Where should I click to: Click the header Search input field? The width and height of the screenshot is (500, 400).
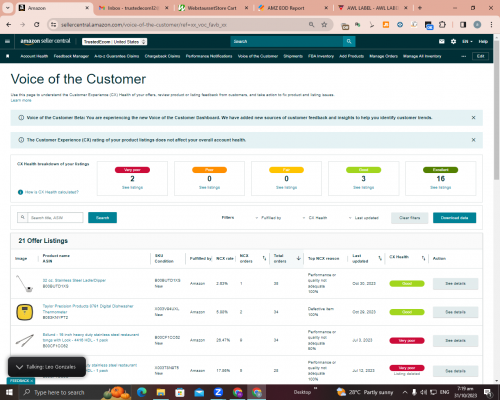[287, 41]
